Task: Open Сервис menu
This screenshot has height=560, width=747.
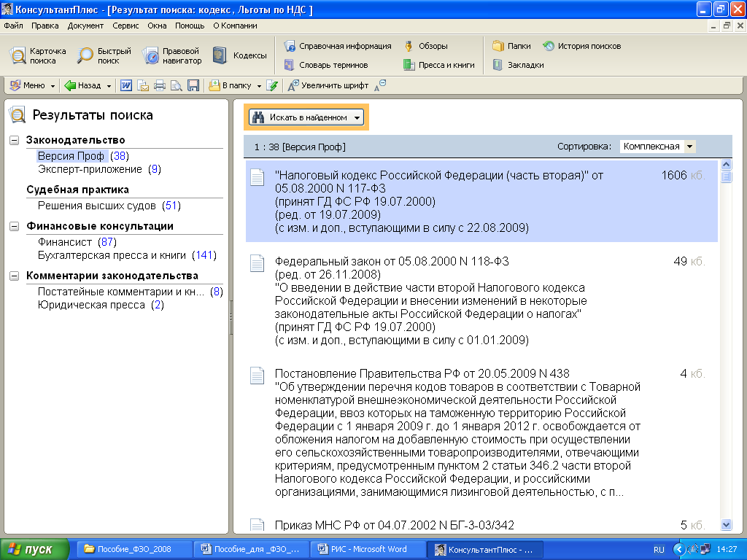Action: tap(125, 26)
